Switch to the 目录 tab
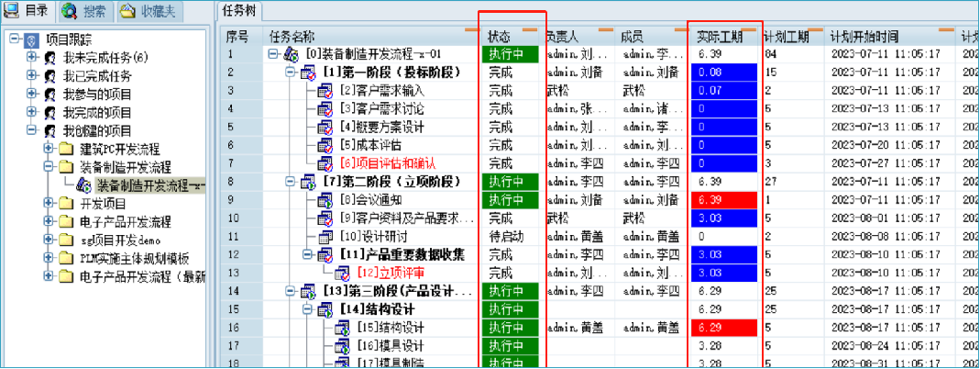The image size is (980, 369). click(29, 11)
